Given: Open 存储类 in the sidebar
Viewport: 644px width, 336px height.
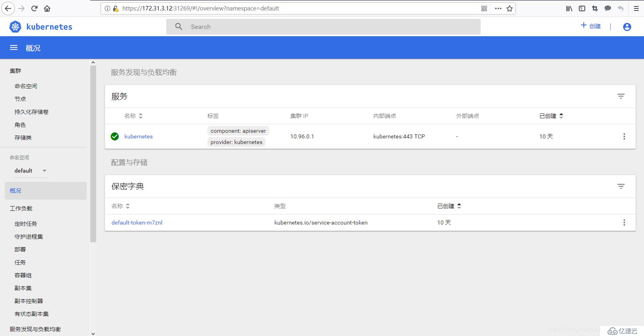Looking at the screenshot, I should click(23, 138).
